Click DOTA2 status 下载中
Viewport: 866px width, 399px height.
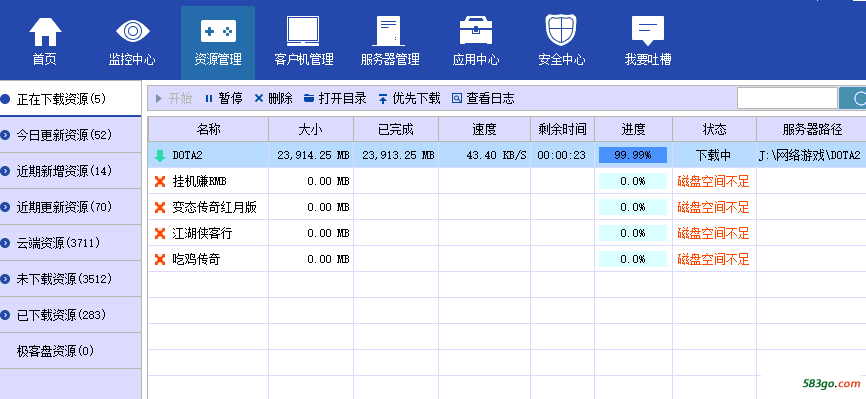pos(713,155)
